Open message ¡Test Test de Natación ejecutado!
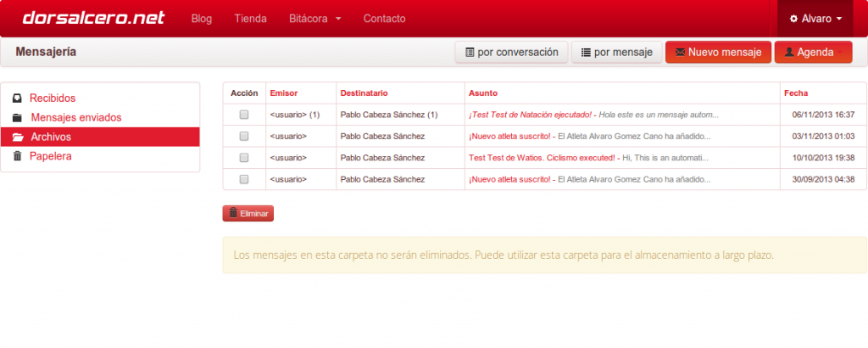 pos(530,115)
